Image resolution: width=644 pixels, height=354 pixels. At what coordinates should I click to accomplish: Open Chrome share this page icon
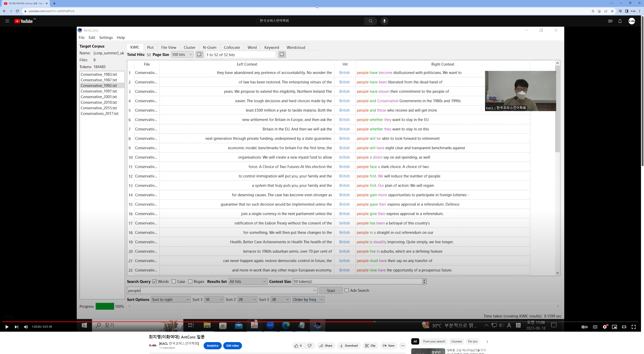(x=606, y=11)
